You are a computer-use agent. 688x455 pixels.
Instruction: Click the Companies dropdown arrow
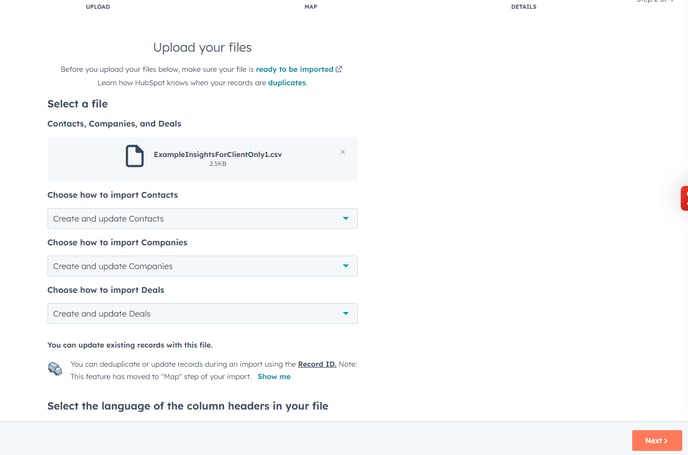coord(346,266)
